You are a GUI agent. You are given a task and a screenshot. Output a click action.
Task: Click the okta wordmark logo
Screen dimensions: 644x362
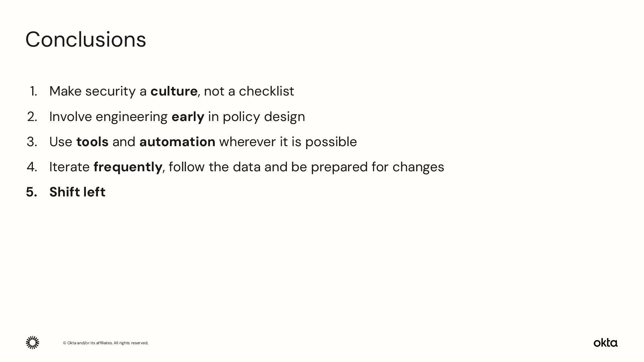pos(605,343)
